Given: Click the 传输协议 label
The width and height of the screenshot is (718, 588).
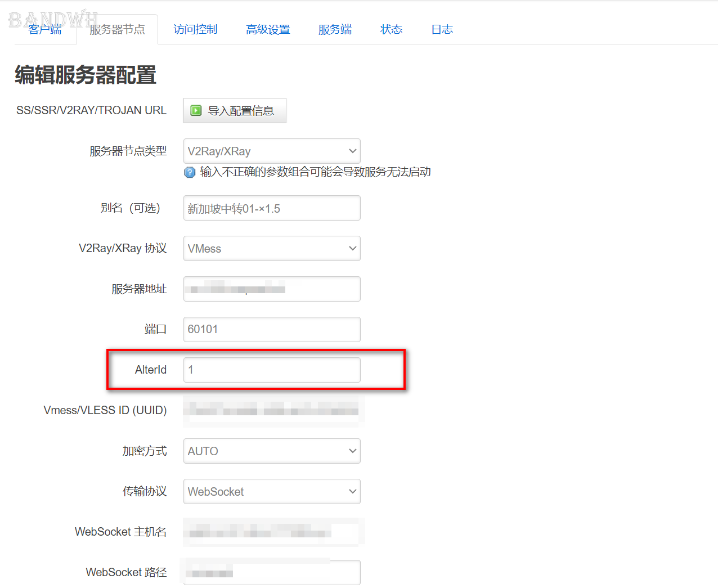Looking at the screenshot, I should [x=145, y=491].
